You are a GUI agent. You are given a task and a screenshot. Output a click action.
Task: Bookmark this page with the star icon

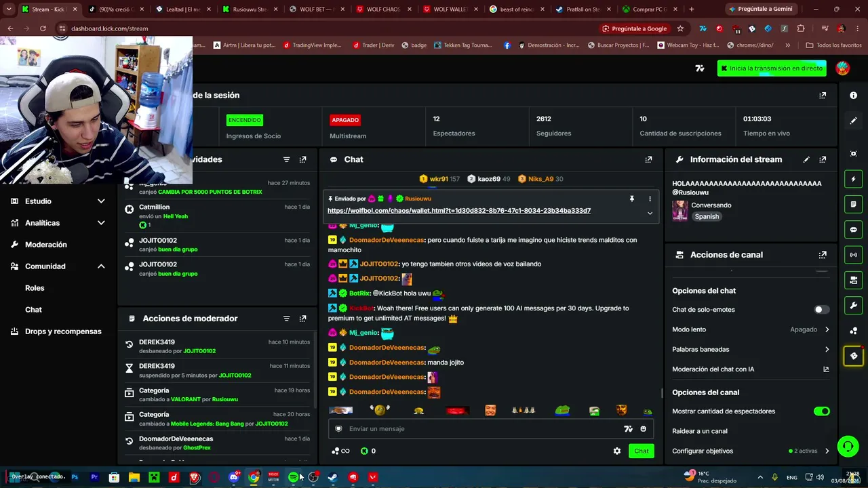680,28
